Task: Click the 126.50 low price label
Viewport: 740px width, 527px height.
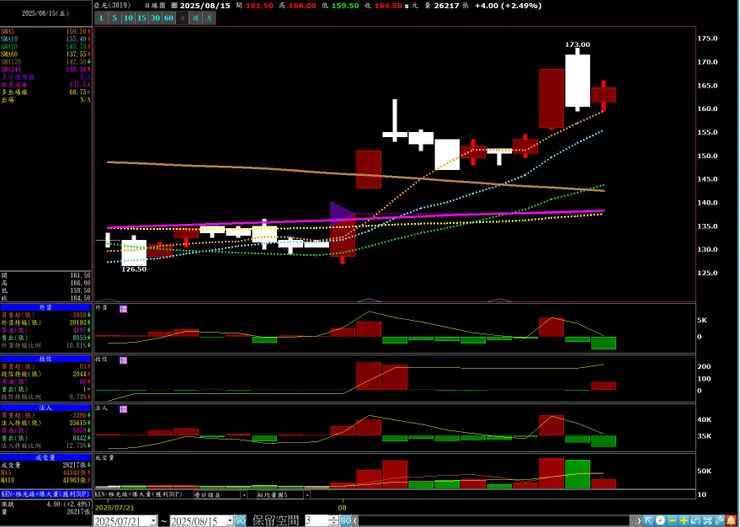Action: click(134, 269)
